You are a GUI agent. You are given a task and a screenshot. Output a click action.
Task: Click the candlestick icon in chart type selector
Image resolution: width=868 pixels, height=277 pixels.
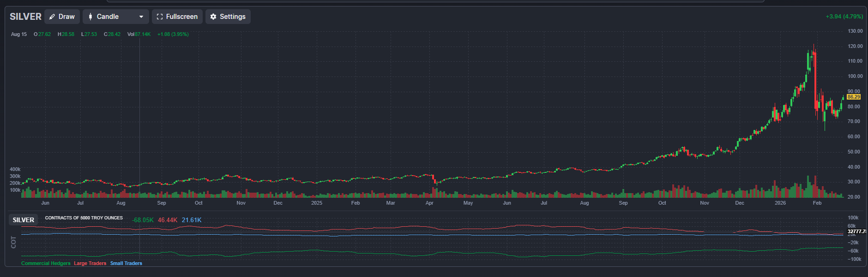point(90,17)
